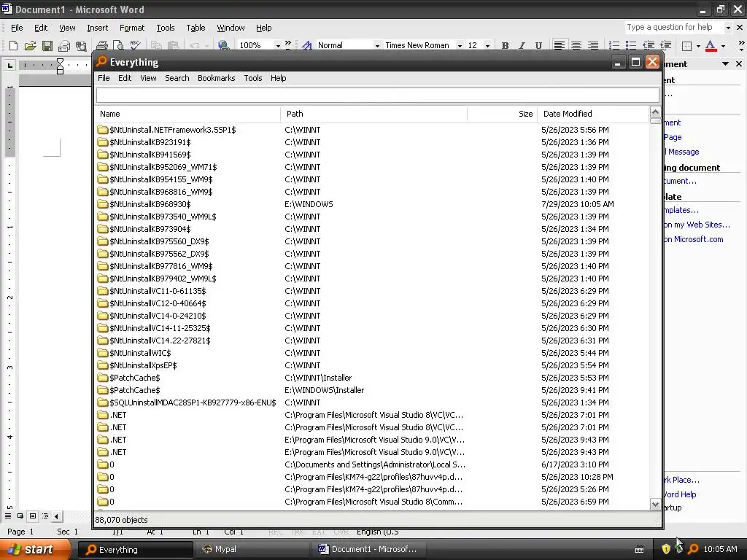Screen dimensions: 747x560
Task: Click the E-mail envelope icon in Word toolbar
Action: pos(64,45)
